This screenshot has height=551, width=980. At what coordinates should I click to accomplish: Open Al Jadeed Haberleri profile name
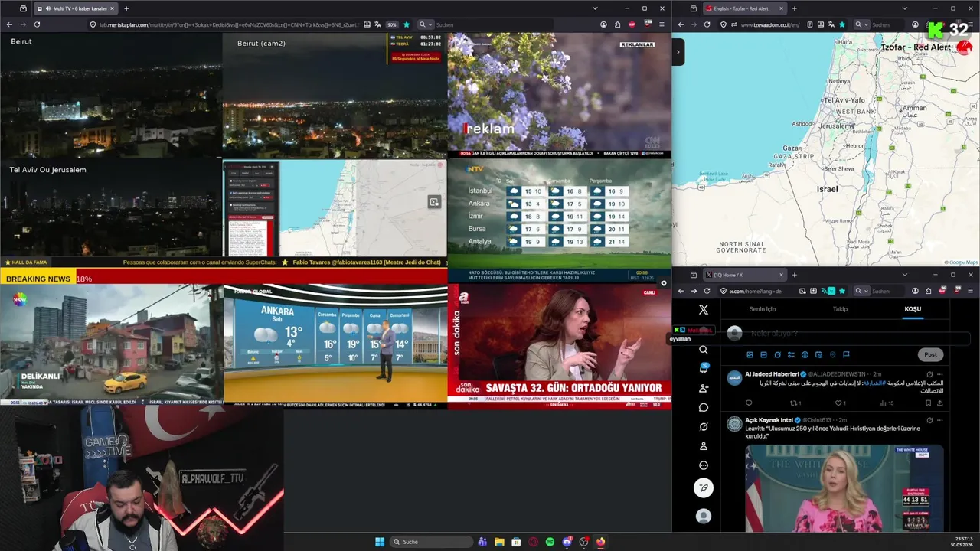(x=772, y=374)
